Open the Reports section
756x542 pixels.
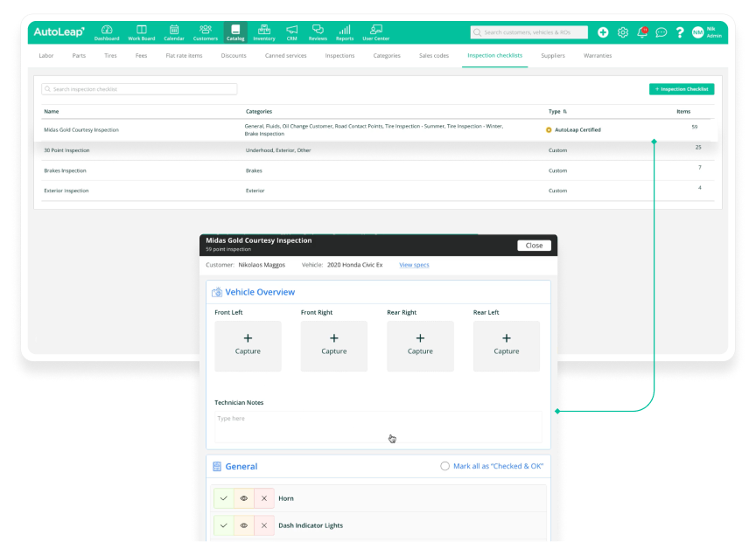pyautogui.click(x=345, y=32)
